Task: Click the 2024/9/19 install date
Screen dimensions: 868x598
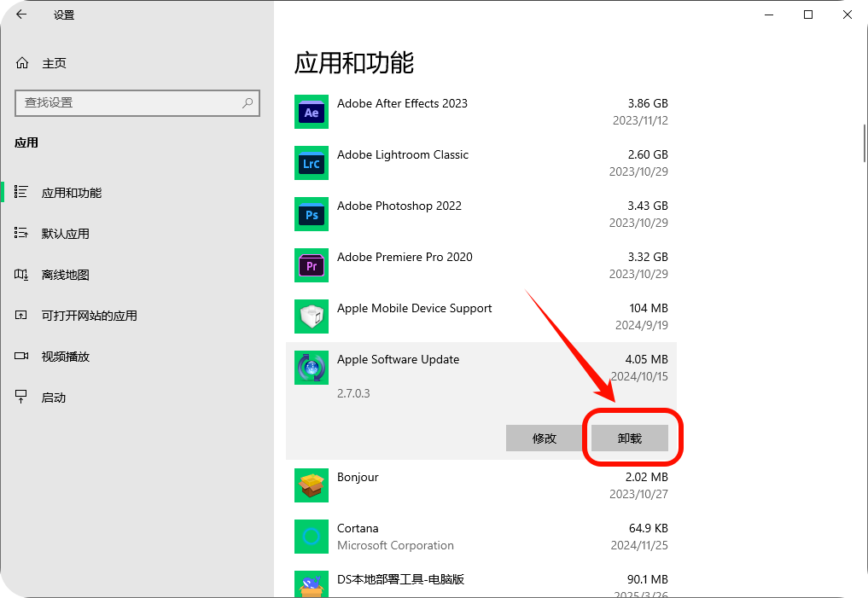Action: (x=642, y=325)
